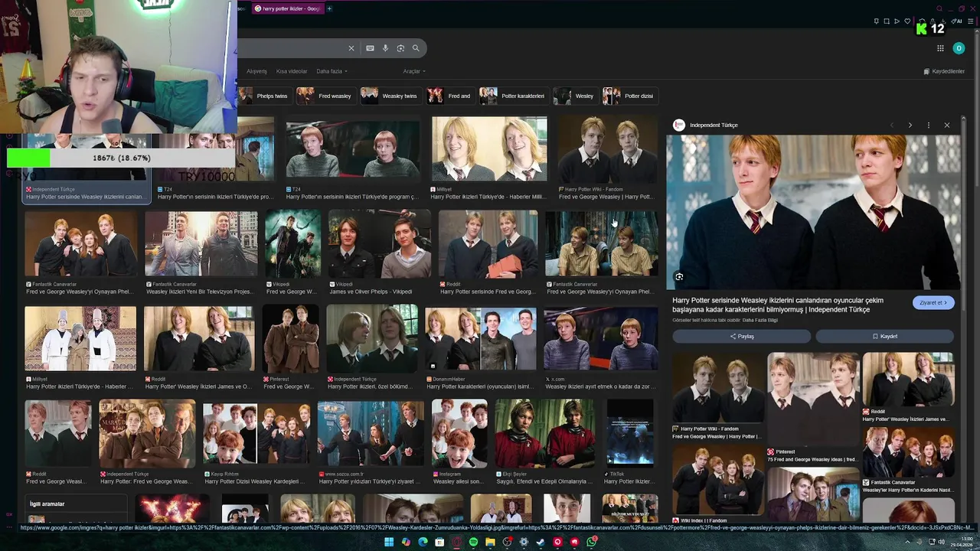Open the Daha Fazla Bilgi link
Viewport: 980px width, 551px height.
click(x=760, y=320)
